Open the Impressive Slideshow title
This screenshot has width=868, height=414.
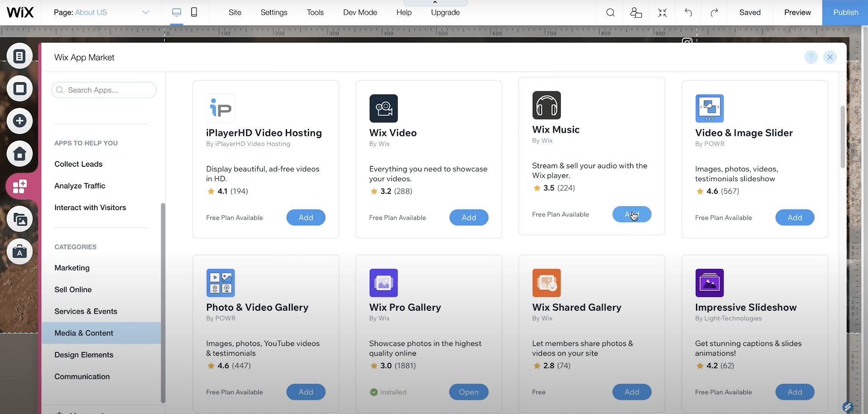[x=746, y=308]
